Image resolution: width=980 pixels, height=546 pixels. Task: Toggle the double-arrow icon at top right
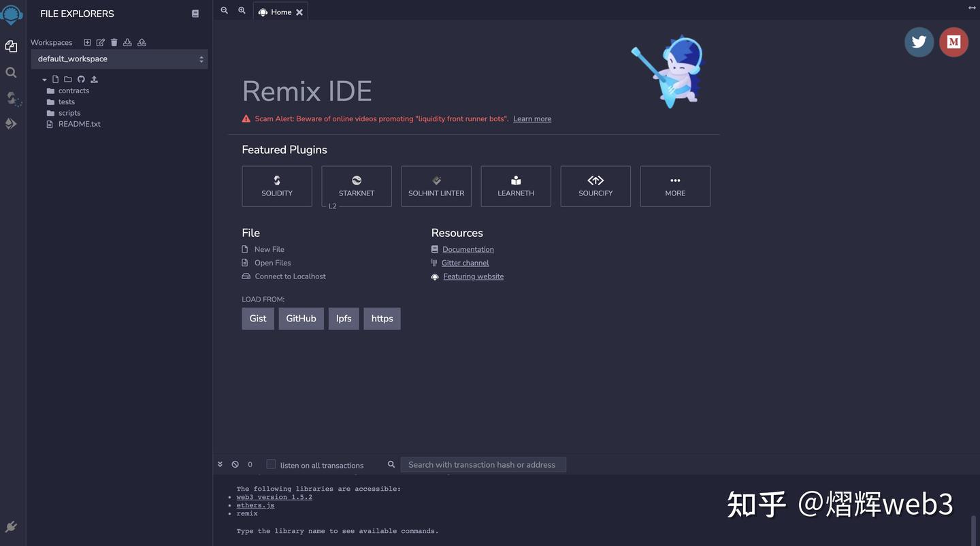(x=972, y=7)
